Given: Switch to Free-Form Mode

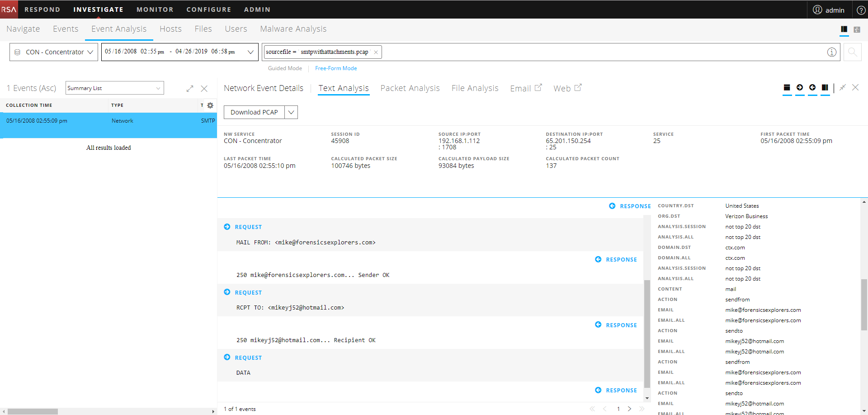Looking at the screenshot, I should (336, 68).
